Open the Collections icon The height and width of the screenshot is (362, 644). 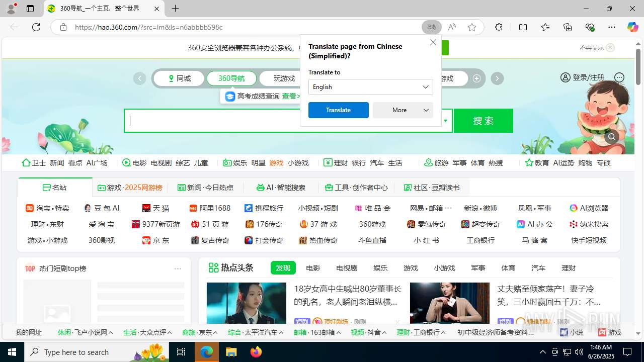pyautogui.click(x=568, y=27)
